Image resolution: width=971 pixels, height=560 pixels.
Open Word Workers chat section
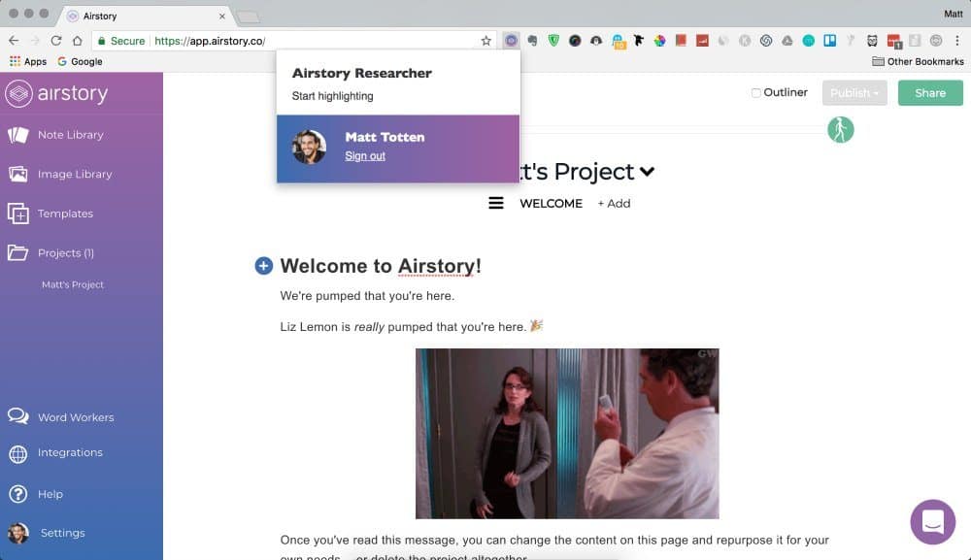61,417
